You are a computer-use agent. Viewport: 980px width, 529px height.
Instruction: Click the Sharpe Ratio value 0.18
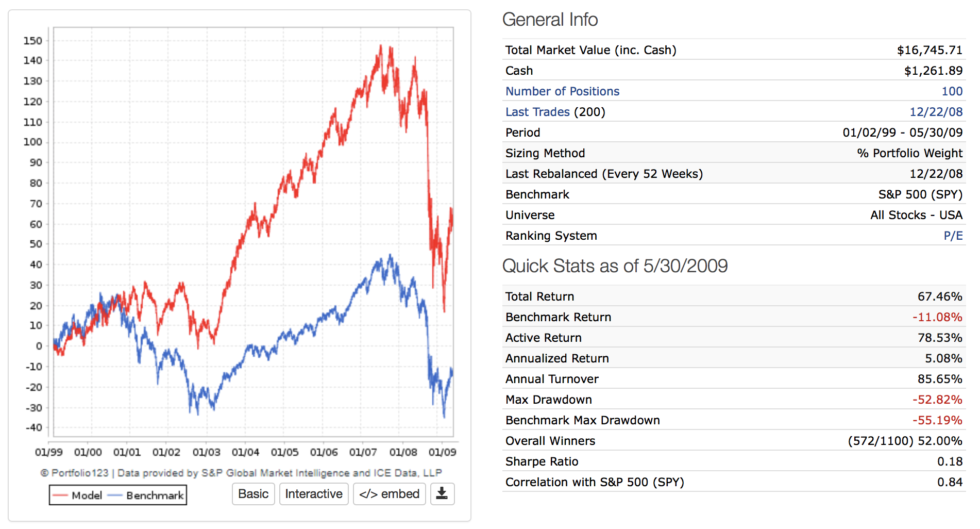(949, 461)
